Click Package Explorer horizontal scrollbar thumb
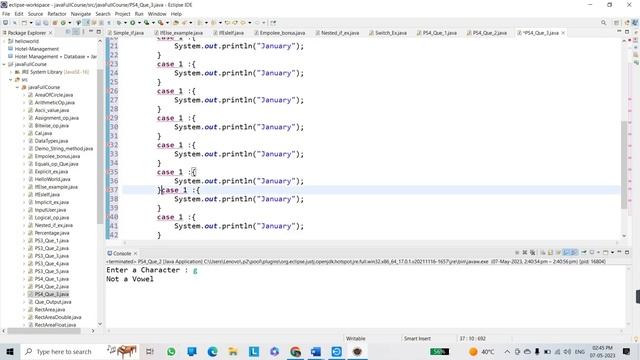 pyautogui.click(x=44, y=331)
